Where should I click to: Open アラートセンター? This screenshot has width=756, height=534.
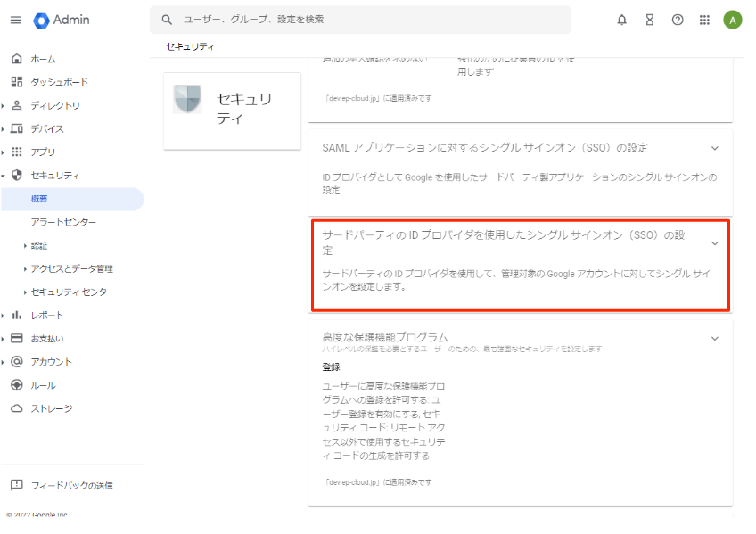(x=63, y=222)
